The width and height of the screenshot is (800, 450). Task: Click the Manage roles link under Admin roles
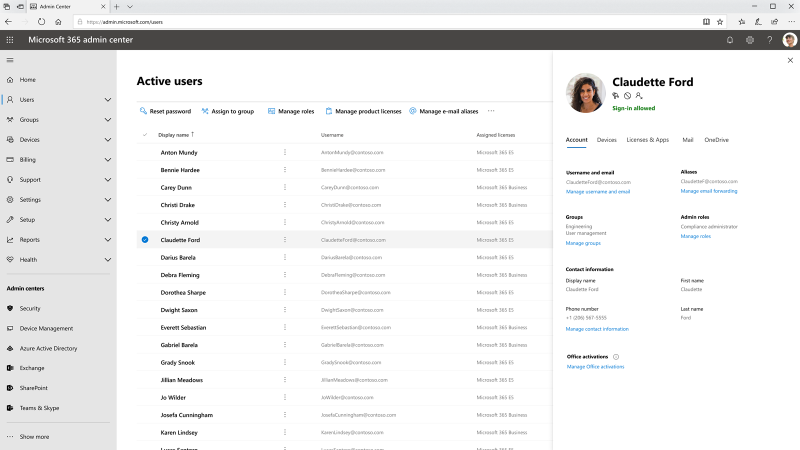695,236
